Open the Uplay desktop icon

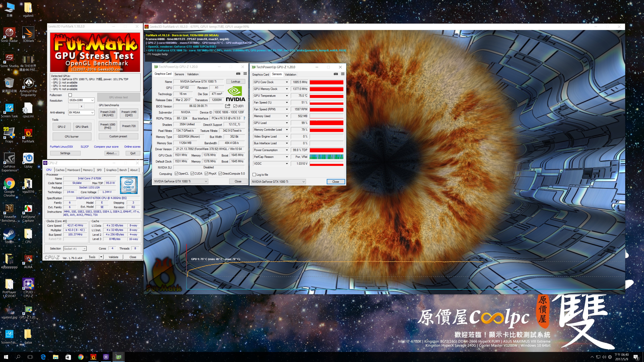[x=28, y=160]
